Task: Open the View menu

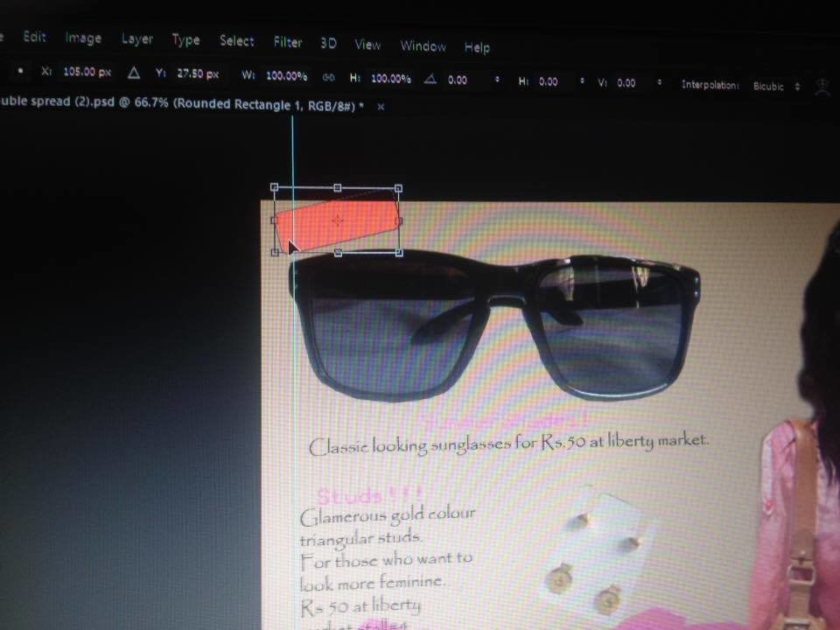Action: coord(367,45)
